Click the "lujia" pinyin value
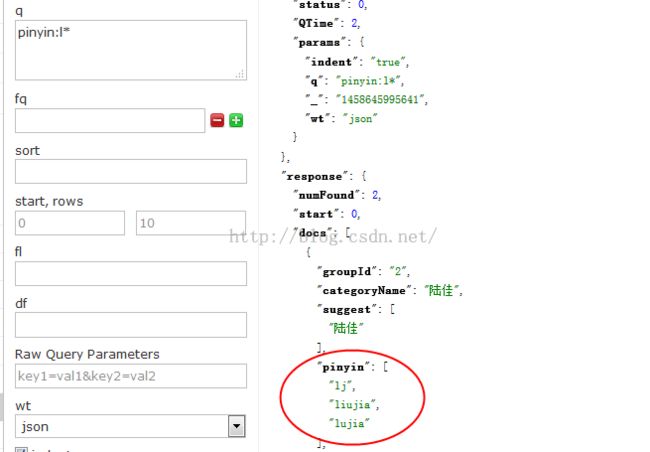 pyautogui.click(x=349, y=423)
